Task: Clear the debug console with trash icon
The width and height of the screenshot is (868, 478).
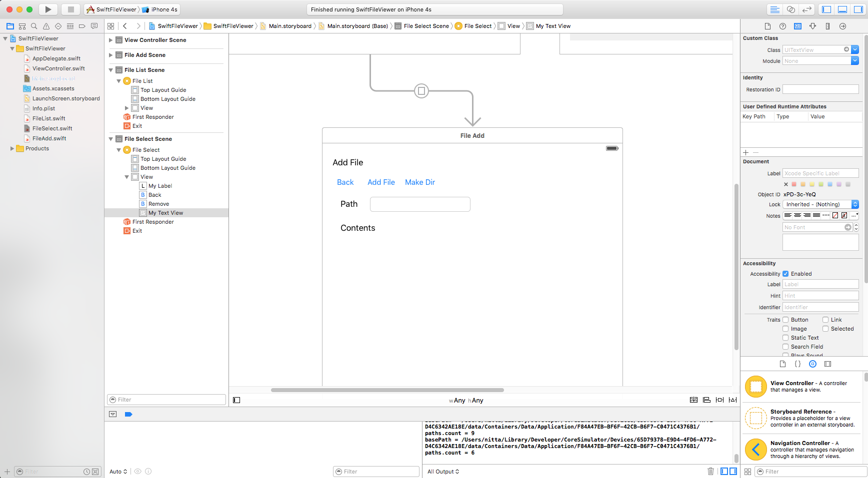Action: 710,471
